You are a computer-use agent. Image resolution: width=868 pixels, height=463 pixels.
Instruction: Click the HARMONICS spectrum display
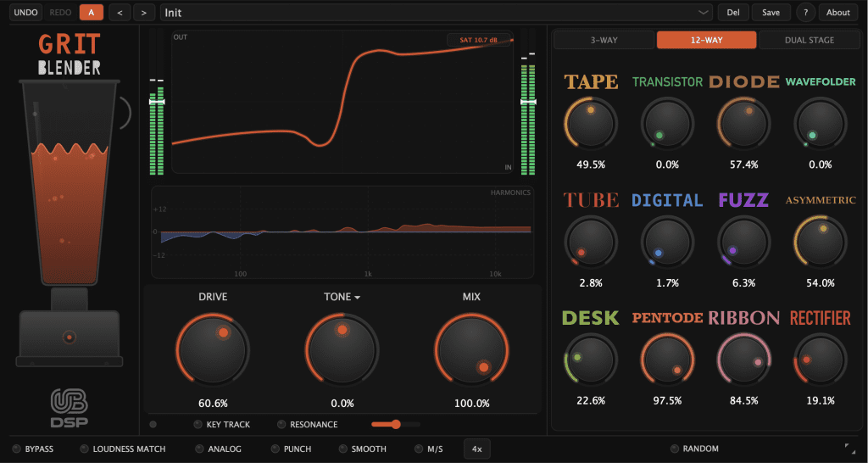click(342, 232)
